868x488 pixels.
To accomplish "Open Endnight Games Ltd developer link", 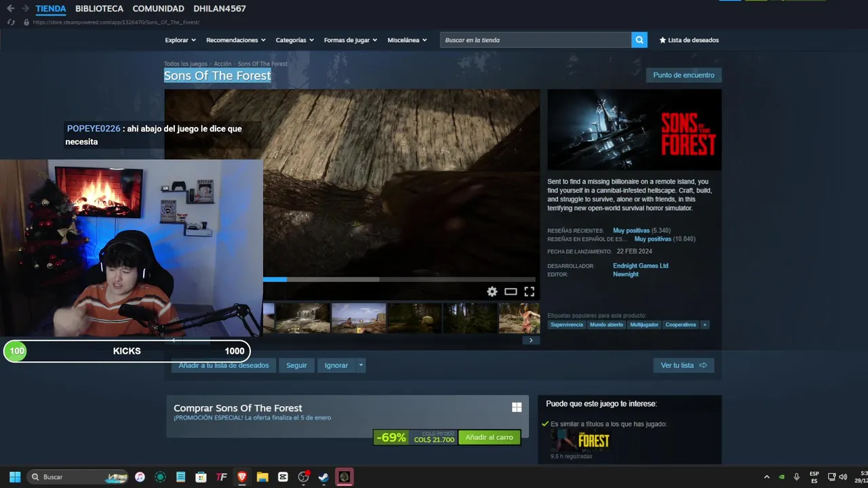I will [x=640, y=266].
